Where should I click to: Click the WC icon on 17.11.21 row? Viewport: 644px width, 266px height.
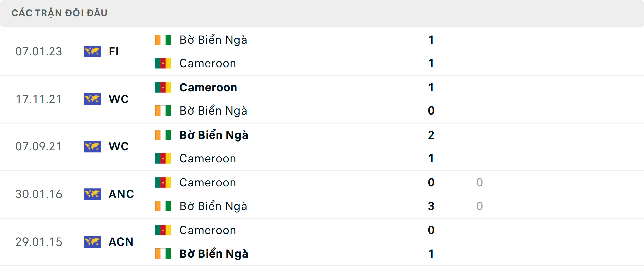tap(92, 99)
